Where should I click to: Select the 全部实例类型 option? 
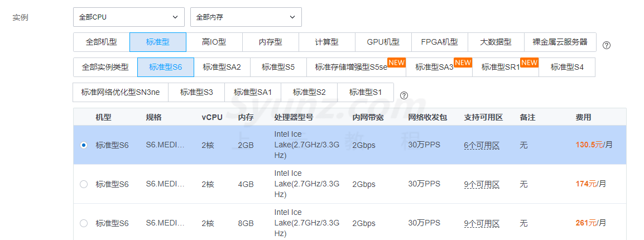pos(105,67)
